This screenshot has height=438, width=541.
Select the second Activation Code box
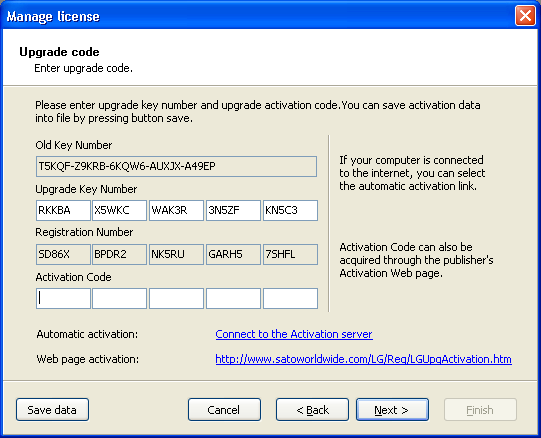tap(120, 299)
